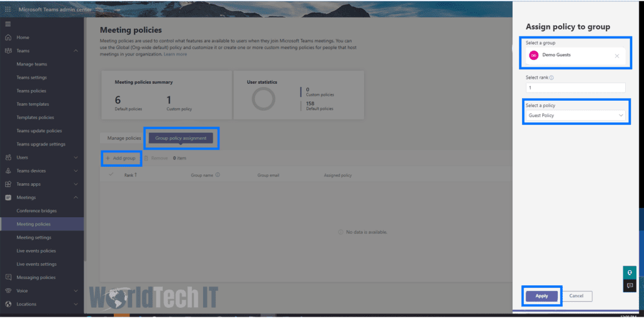Open Templates policies in sidebar
644x318 pixels.
click(x=35, y=118)
